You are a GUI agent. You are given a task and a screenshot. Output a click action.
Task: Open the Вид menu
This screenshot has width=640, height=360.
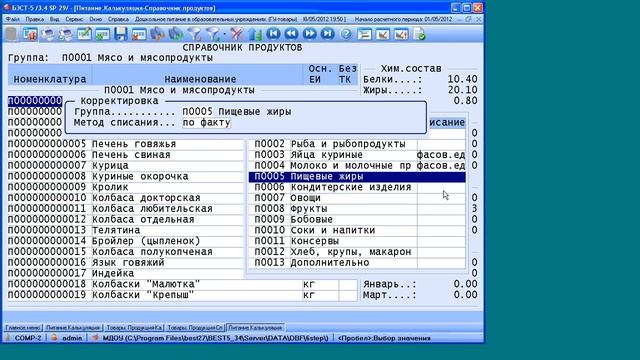point(54,19)
